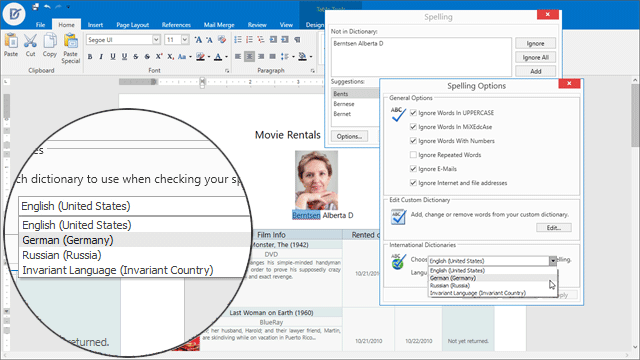Enable Ignore Repeated Words
Screen dimensions: 640x360
[x=413, y=155]
